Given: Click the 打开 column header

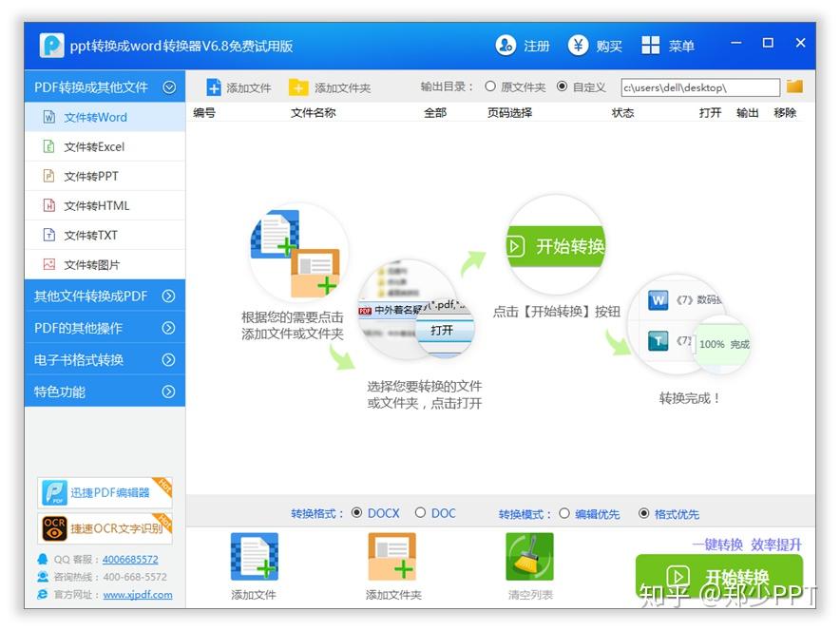Looking at the screenshot, I should point(710,112).
